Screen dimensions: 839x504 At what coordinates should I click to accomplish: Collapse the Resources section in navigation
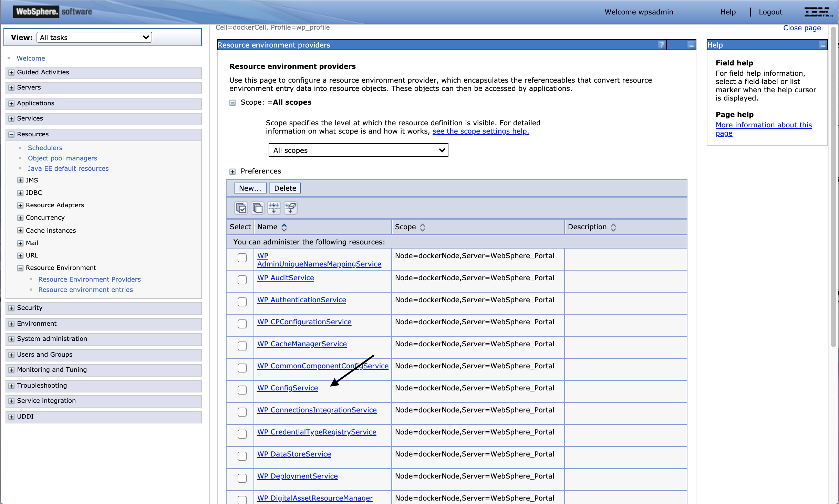click(x=11, y=134)
